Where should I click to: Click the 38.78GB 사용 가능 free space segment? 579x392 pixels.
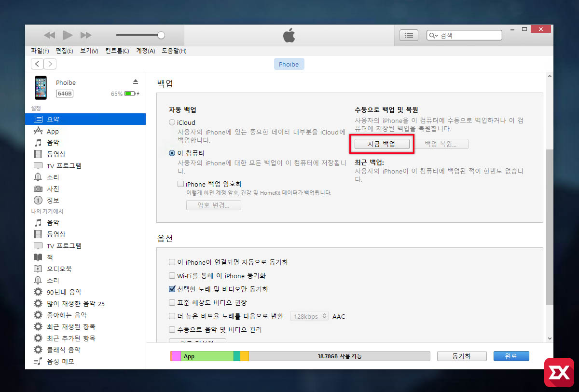[339, 356]
